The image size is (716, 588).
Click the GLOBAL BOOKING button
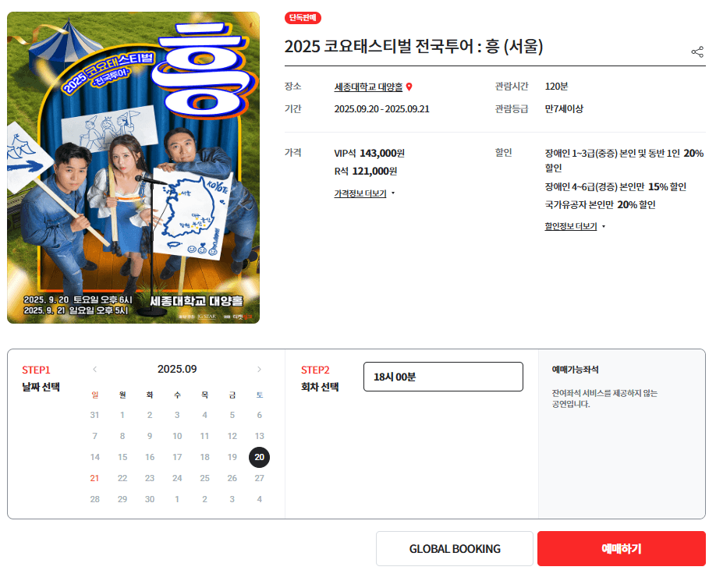455,548
